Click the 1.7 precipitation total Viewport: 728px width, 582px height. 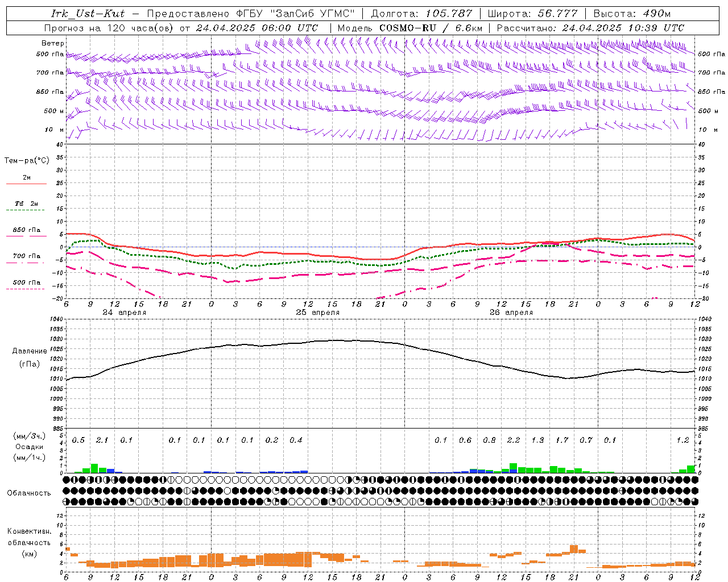click(562, 440)
